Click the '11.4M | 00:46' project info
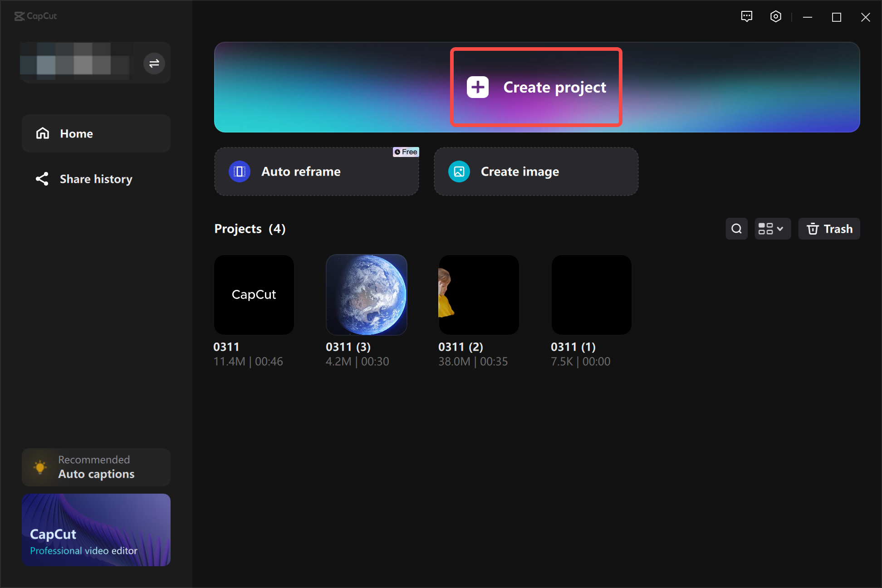Screen dimensions: 882x588 pos(248,362)
